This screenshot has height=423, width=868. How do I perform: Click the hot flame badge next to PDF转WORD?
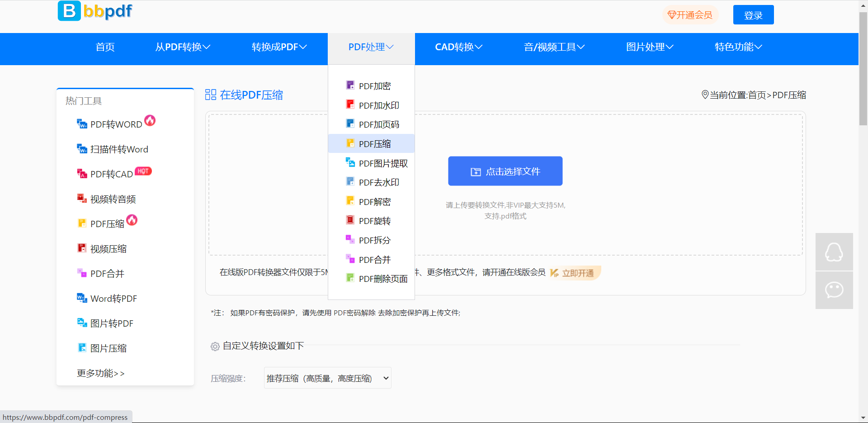[x=150, y=120]
